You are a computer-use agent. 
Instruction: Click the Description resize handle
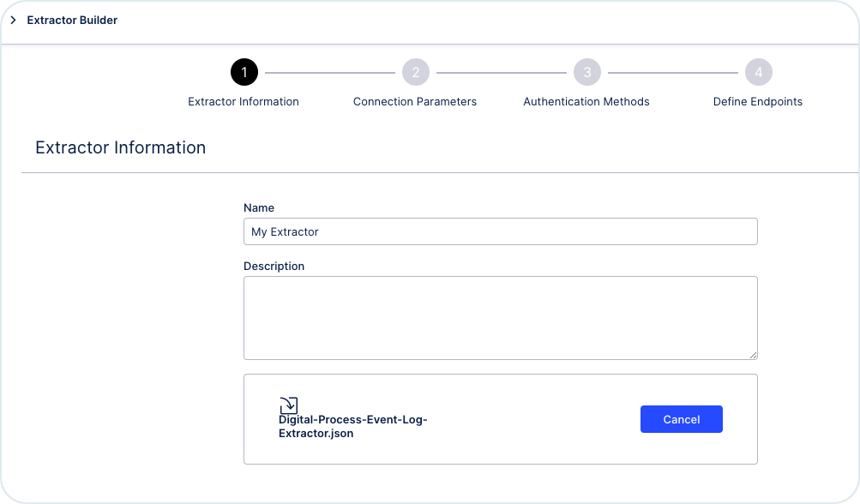pyautogui.click(x=753, y=356)
